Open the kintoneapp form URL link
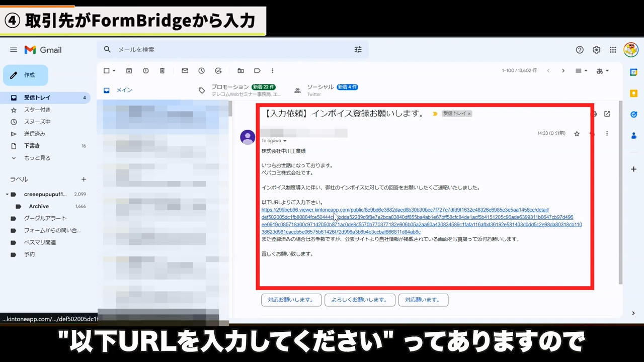The image size is (644, 362). 422,221
